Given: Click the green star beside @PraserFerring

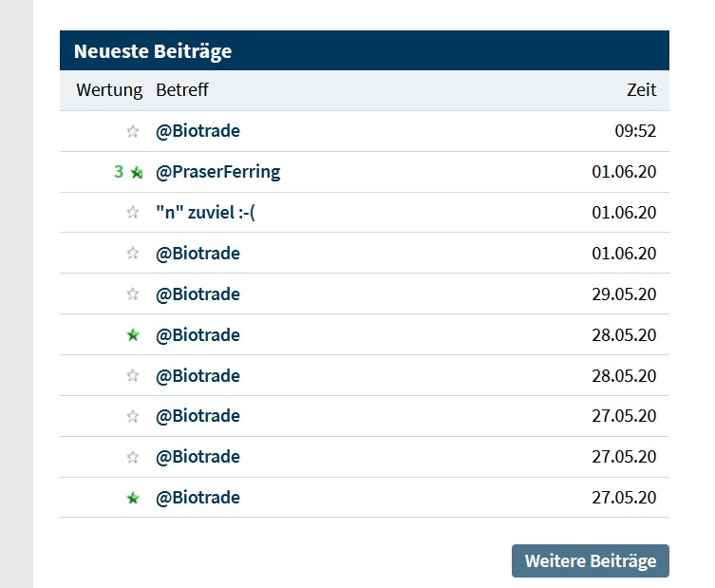Looking at the screenshot, I should pyautogui.click(x=137, y=173).
